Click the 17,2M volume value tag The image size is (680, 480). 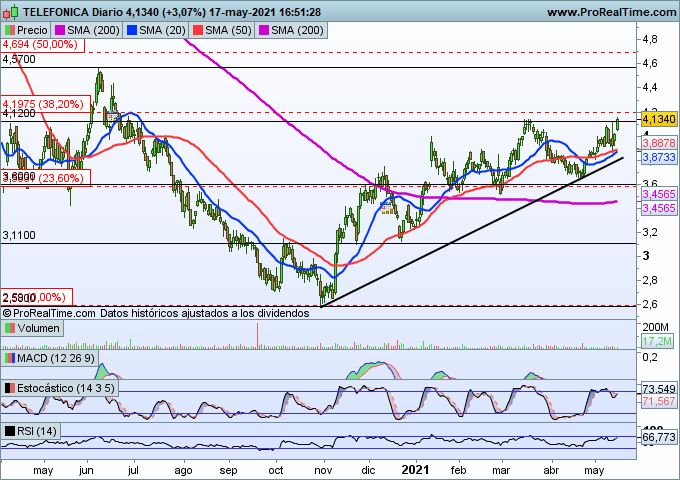point(657,341)
